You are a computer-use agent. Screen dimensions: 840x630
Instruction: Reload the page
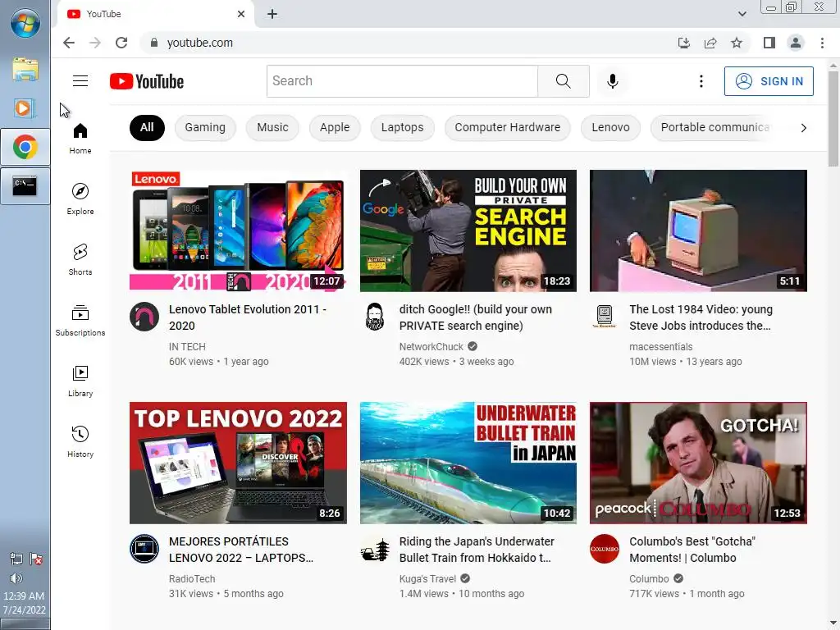pyautogui.click(x=121, y=43)
